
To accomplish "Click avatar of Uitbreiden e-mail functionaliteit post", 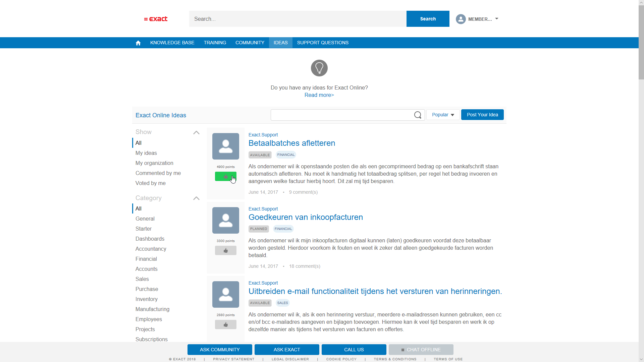I will point(226,294).
